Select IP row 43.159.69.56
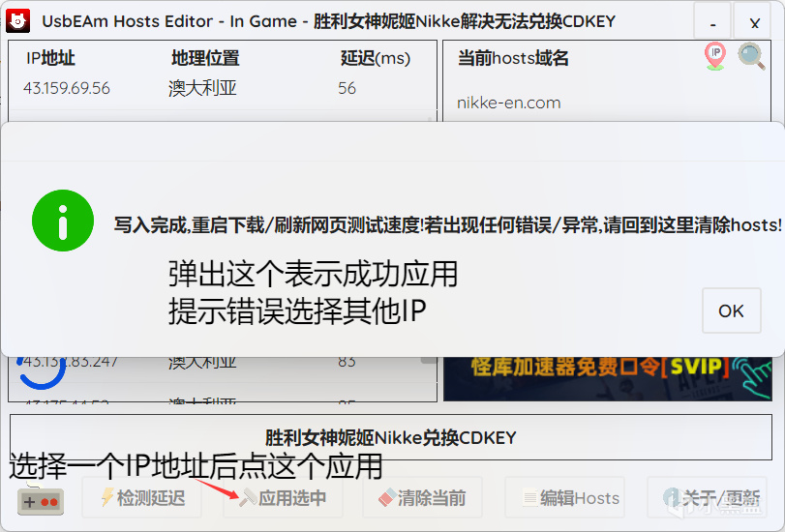The image size is (785, 532). point(223,89)
